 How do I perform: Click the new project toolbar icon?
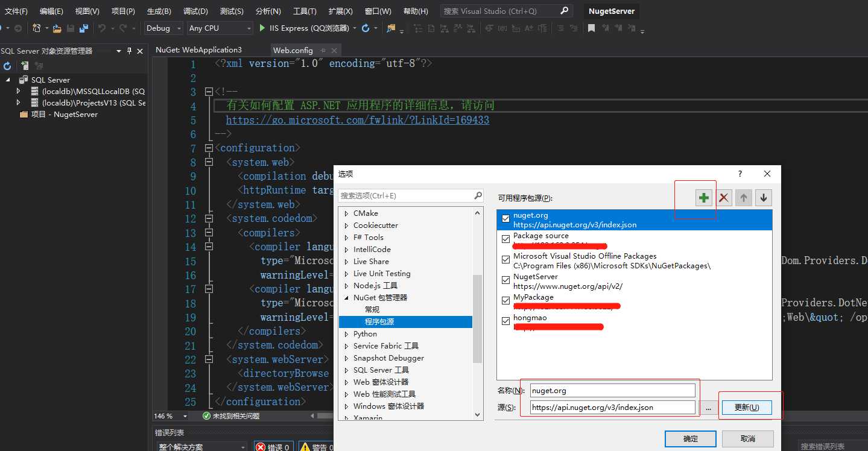point(37,28)
